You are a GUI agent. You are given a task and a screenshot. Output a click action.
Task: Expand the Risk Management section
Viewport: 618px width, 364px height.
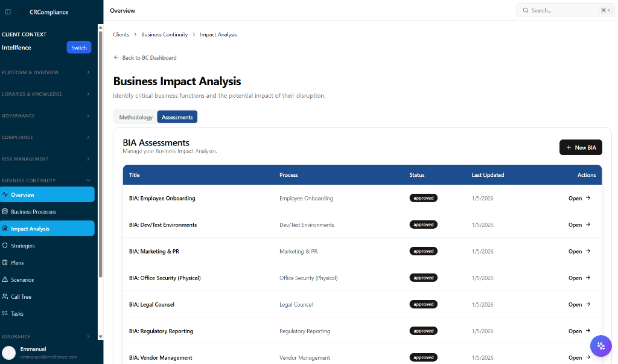[88, 159]
